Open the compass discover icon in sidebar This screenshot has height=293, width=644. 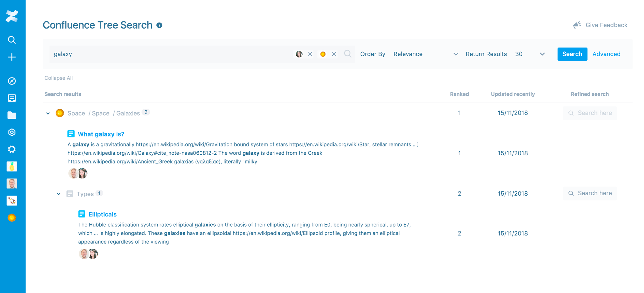[x=12, y=81]
